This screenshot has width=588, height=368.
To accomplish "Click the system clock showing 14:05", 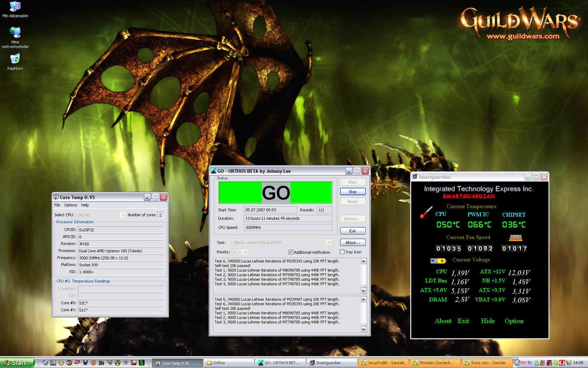I will [578, 363].
